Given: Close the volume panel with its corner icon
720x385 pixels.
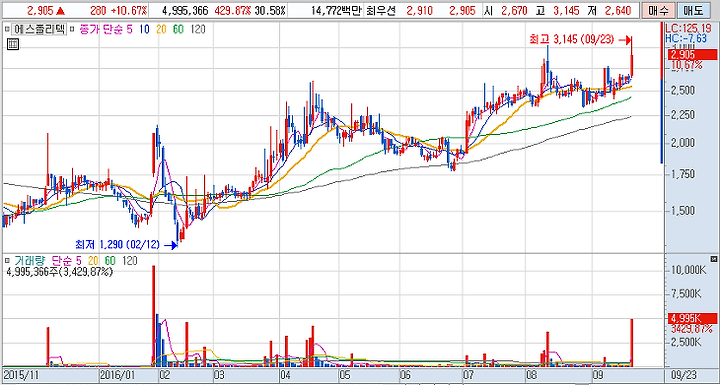Looking at the screenshot, I should pos(713,259).
